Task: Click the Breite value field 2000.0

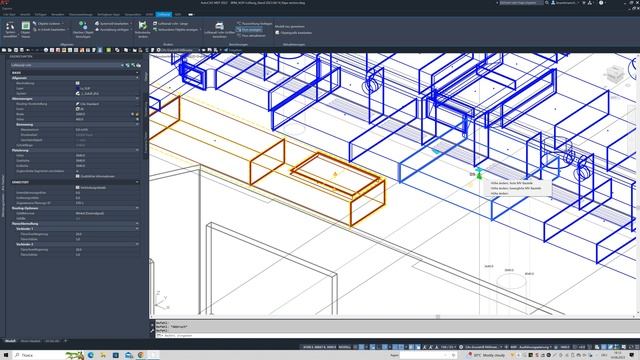Action: [102, 114]
